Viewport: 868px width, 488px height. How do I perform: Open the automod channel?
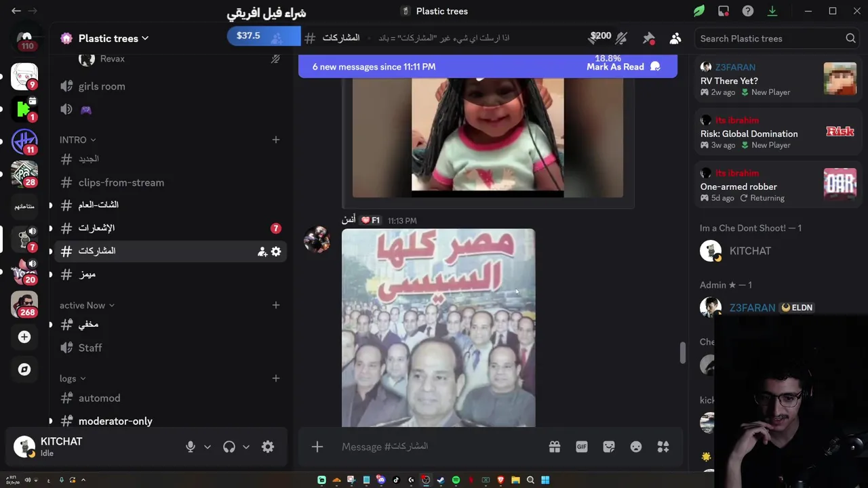[170, 398]
